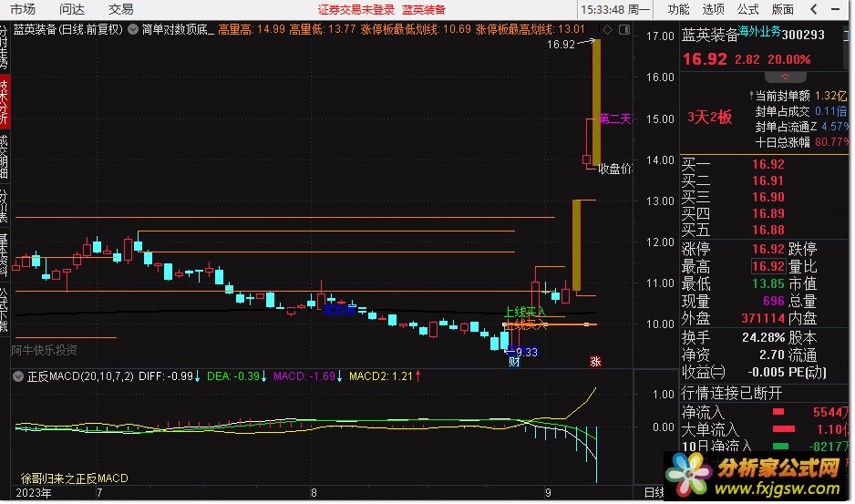
Task: Click the 最低 value 13.85
Action: pyautogui.click(x=767, y=283)
